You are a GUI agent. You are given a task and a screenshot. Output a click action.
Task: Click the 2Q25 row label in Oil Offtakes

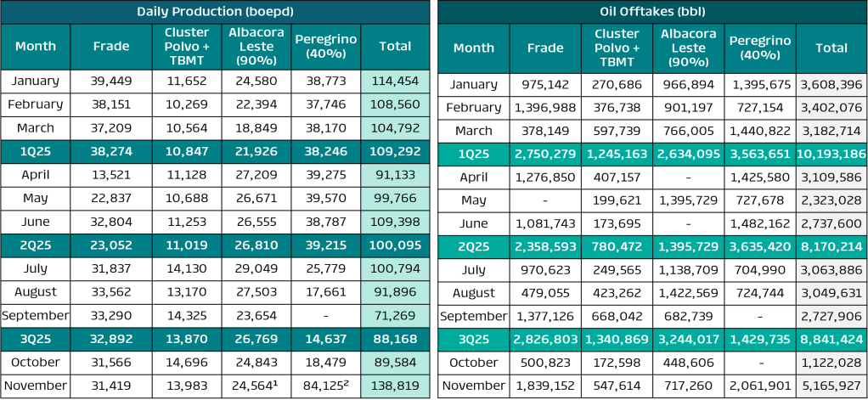tap(473, 246)
